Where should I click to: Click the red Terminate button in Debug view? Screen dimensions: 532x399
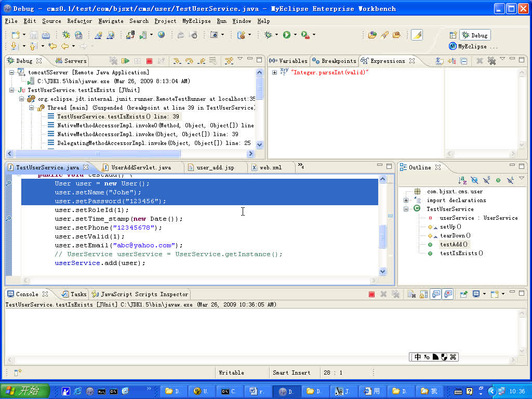tap(149, 61)
